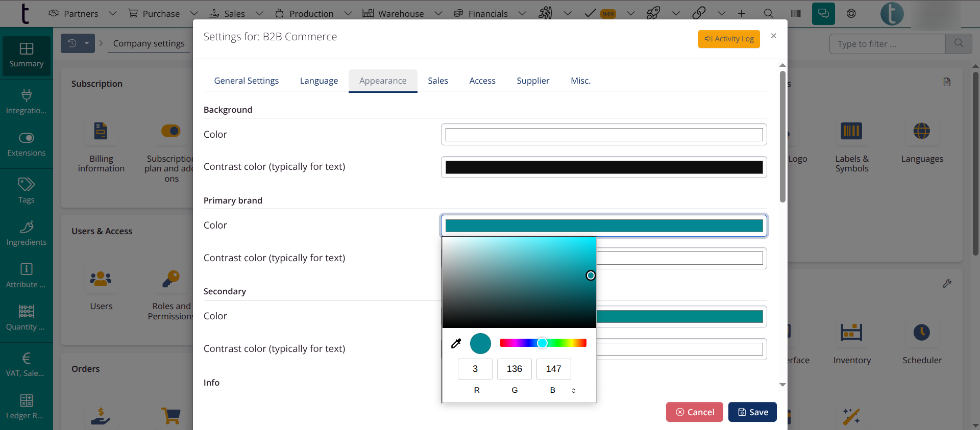980x430 pixels.
Task: Switch to the Supplier tab
Action: coord(533,81)
